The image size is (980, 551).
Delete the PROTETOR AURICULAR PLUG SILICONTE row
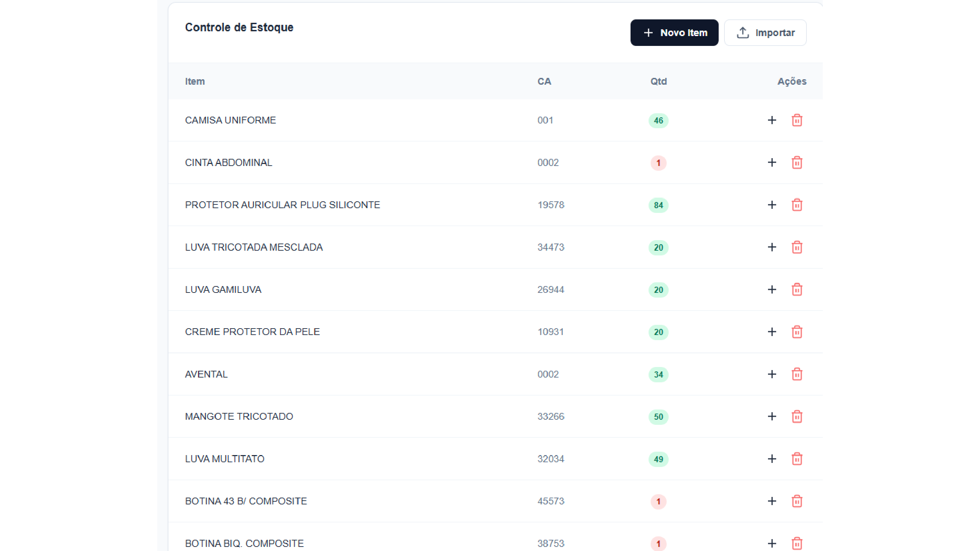797,205
